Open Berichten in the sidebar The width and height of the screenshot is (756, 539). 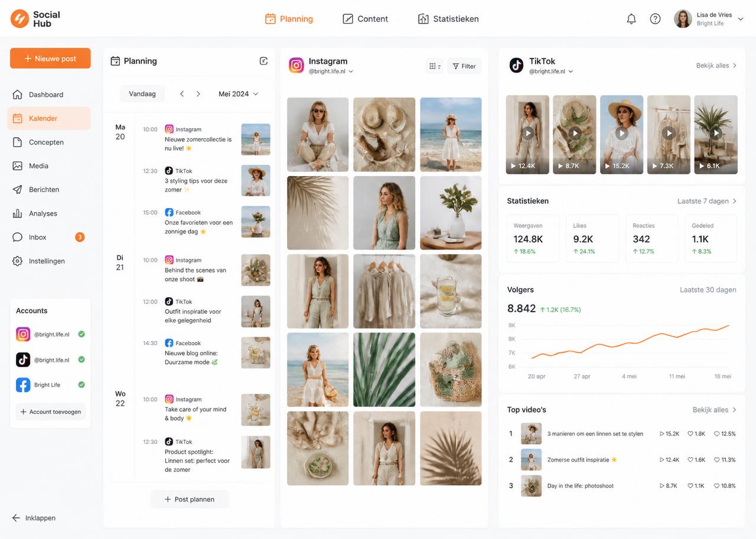[x=49, y=190]
